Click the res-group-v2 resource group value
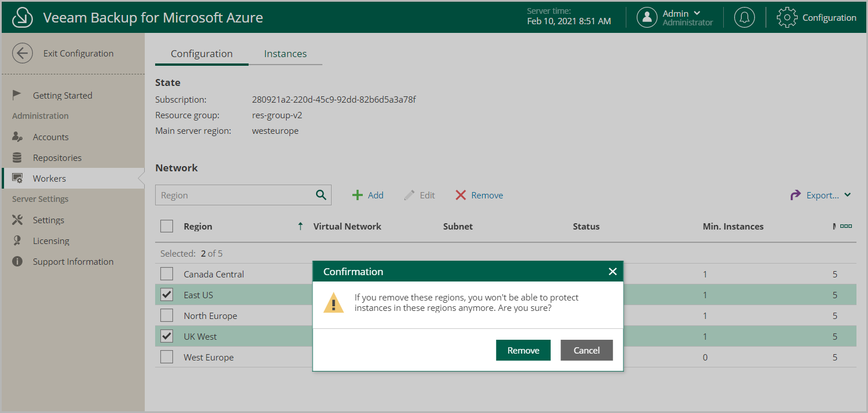The width and height of the screenshot is (868, 413). pos(277,115)
